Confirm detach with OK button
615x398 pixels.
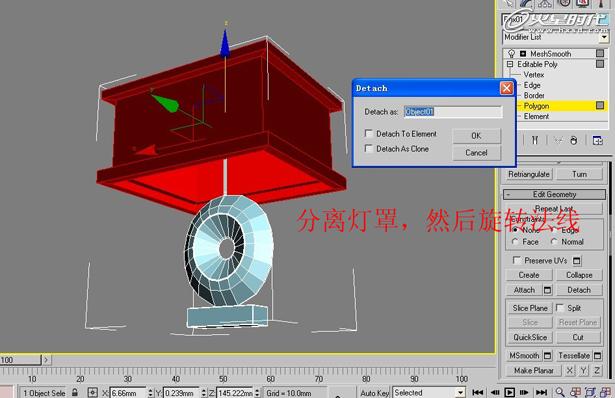click(476, 136)
